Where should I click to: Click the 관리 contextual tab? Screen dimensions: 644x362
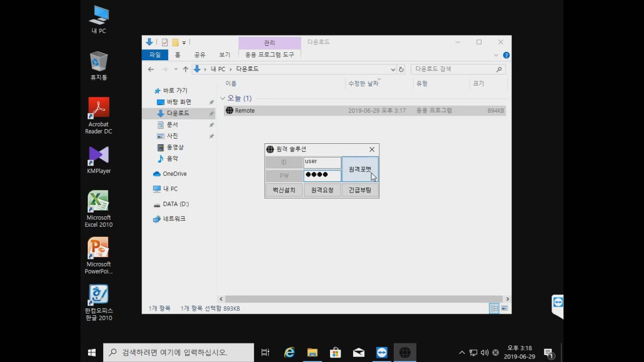(270, 43)
